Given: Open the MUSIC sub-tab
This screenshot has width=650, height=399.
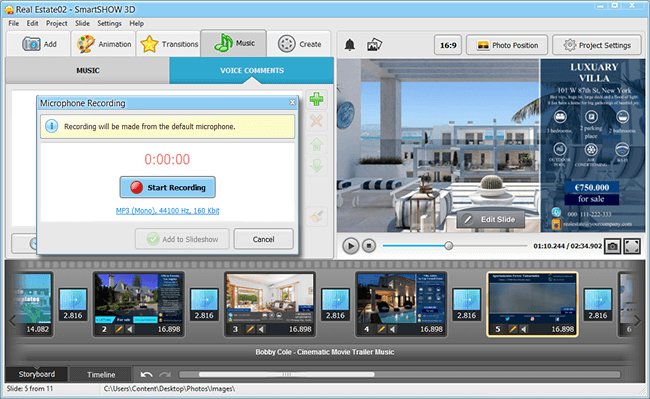Looking at the screenshot, I should point(87,70).
